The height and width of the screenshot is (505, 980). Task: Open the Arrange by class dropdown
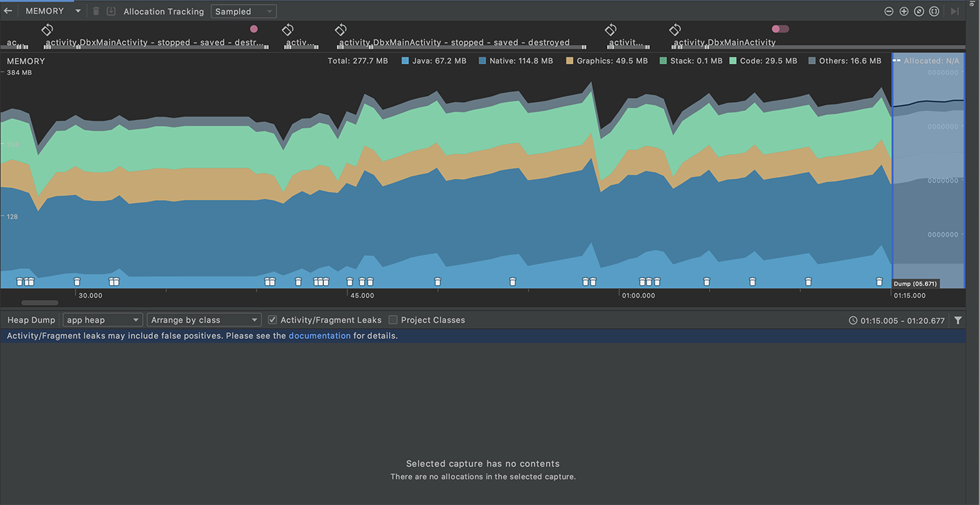[204, 320]
